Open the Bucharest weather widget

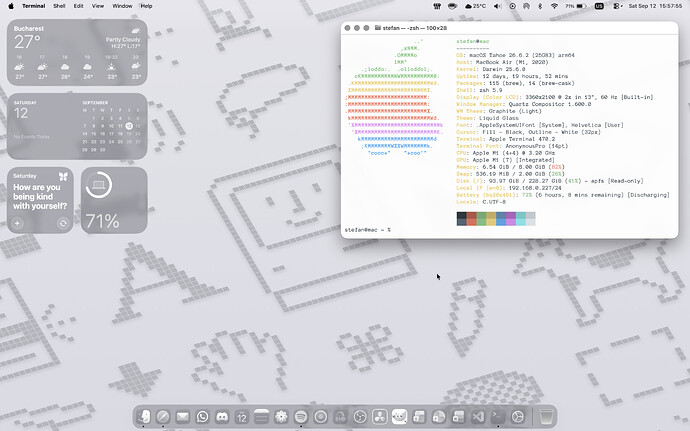(x=77, y=52)
